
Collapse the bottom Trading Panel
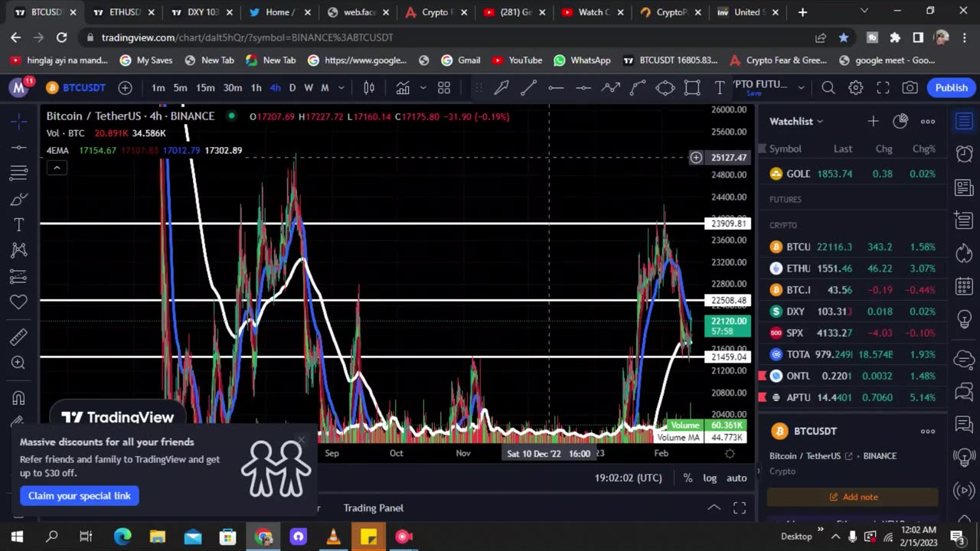[714, 508]
